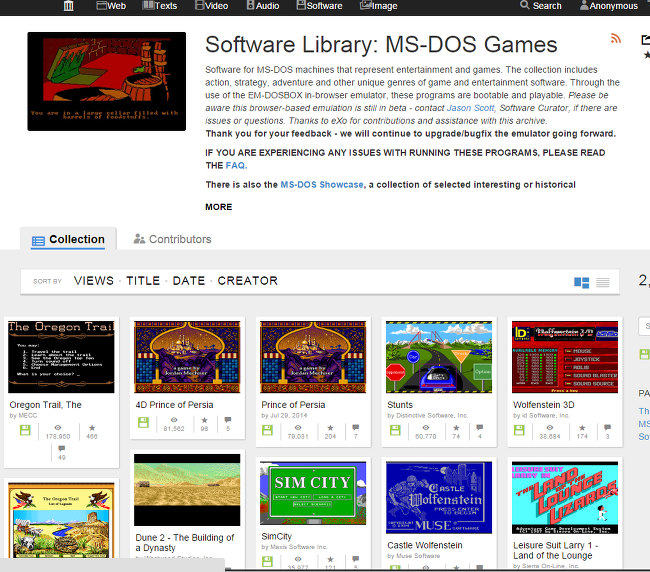Click the disk icon under Wolfenstein 3D
650x572 pixels.
[519, 430]
